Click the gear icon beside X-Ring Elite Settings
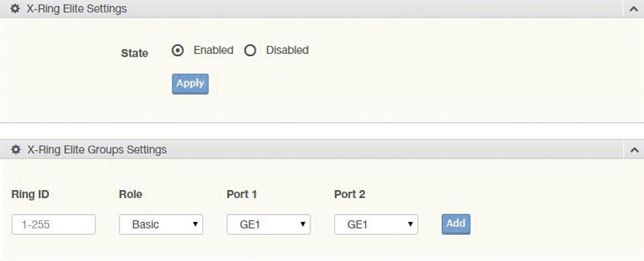 (x=15, y=9)
